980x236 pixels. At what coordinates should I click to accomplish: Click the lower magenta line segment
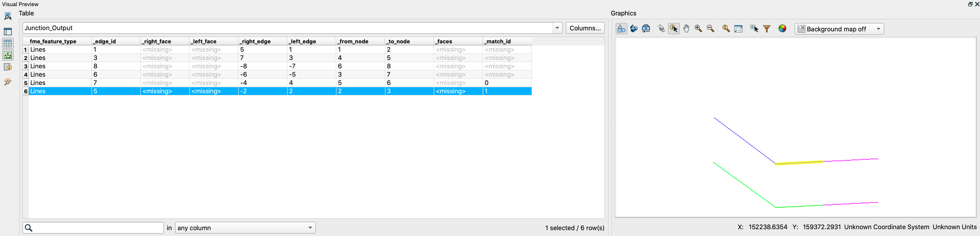pos(851,204)
